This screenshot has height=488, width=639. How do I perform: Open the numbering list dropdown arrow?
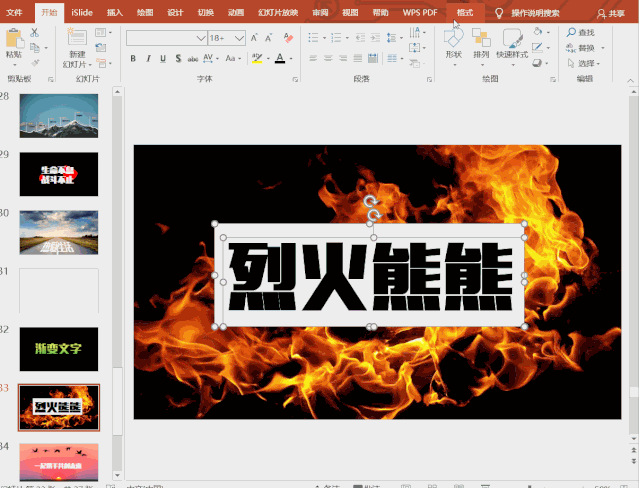tap(347, 38)
